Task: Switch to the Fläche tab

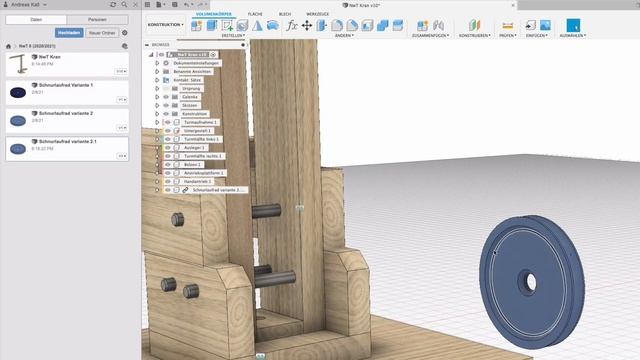Action: [255, 14]
